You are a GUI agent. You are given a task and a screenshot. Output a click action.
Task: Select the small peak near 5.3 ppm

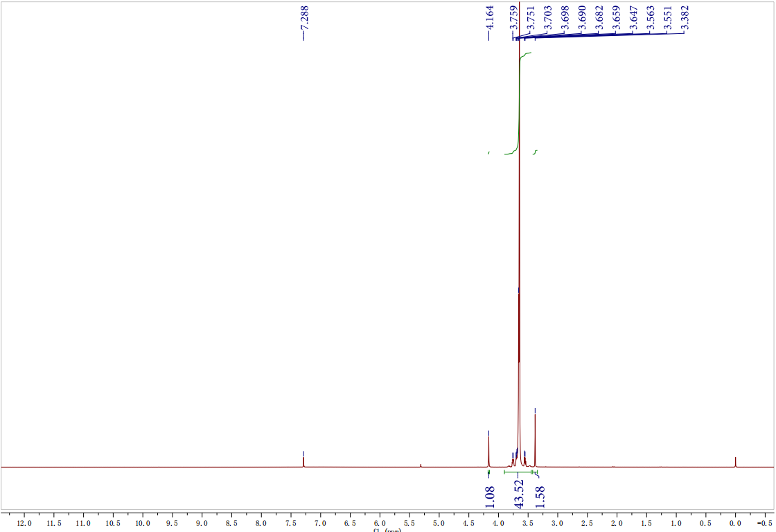point(421,465)
